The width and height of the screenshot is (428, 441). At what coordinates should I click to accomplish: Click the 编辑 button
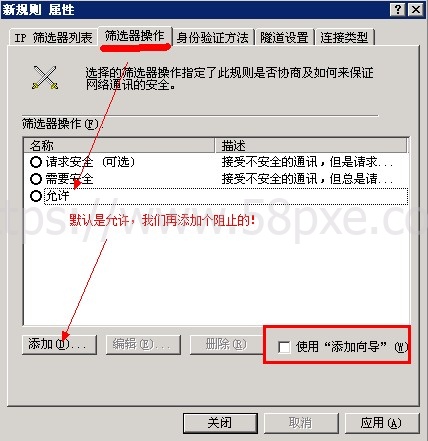pyautogui.click(x=143, y=344)
